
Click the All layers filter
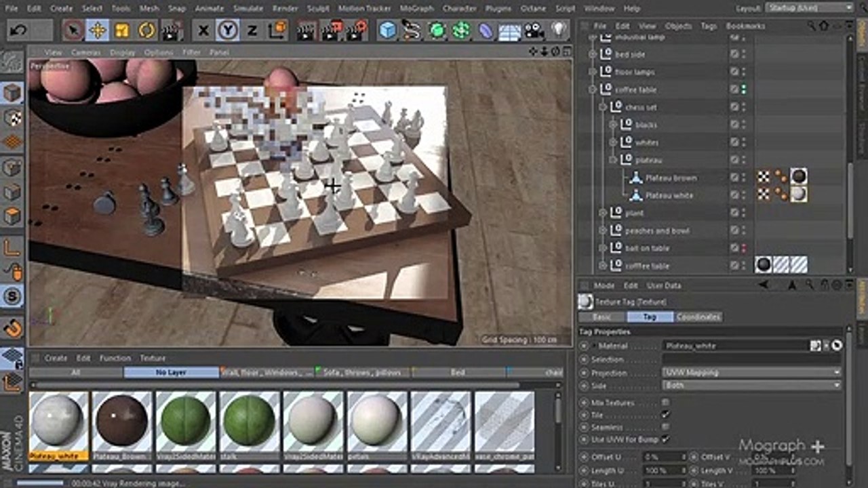(75, 372)
